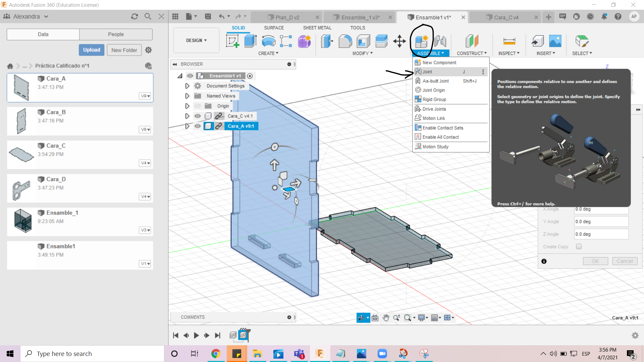Click the New Folder button
Screen dimensions: 644x362
(x=124, y=50)
